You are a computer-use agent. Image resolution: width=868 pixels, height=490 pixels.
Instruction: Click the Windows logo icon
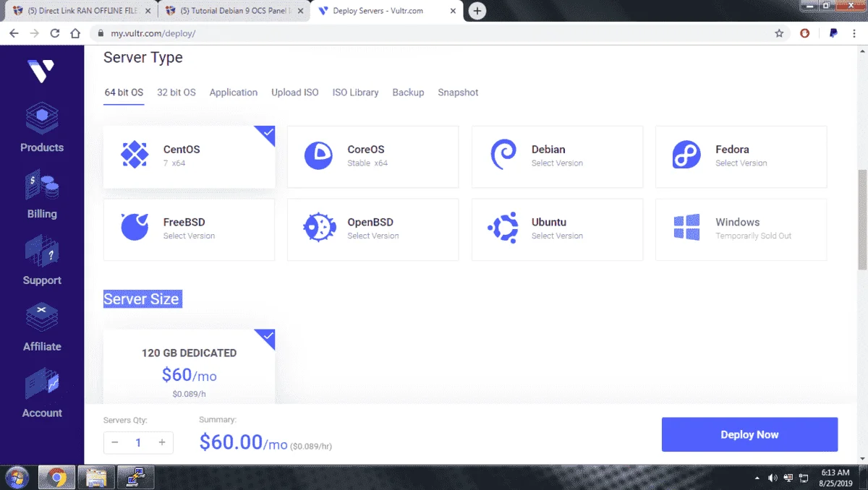pos(686,228)
